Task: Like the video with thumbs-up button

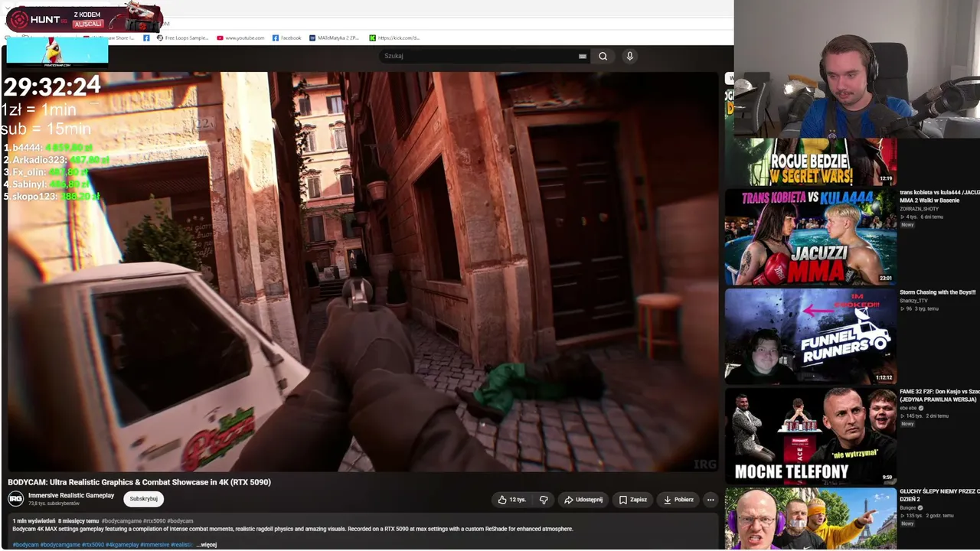Action: coord(512,500)
